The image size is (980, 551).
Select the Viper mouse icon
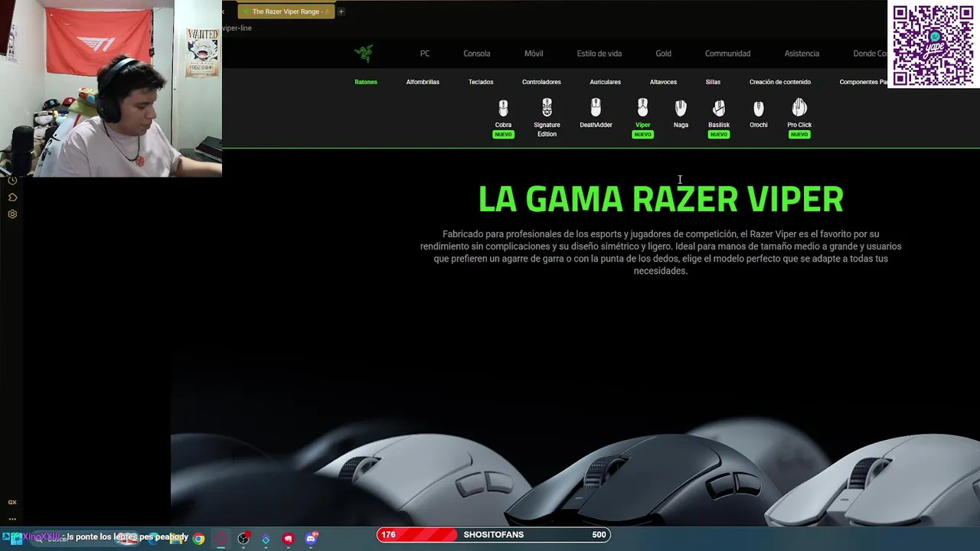[x=642, y=108]
